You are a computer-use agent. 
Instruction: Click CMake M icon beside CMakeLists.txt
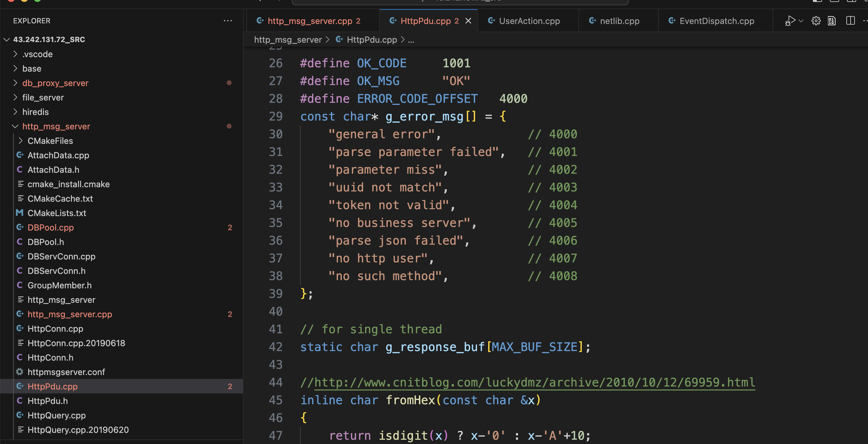pos(20,213)
